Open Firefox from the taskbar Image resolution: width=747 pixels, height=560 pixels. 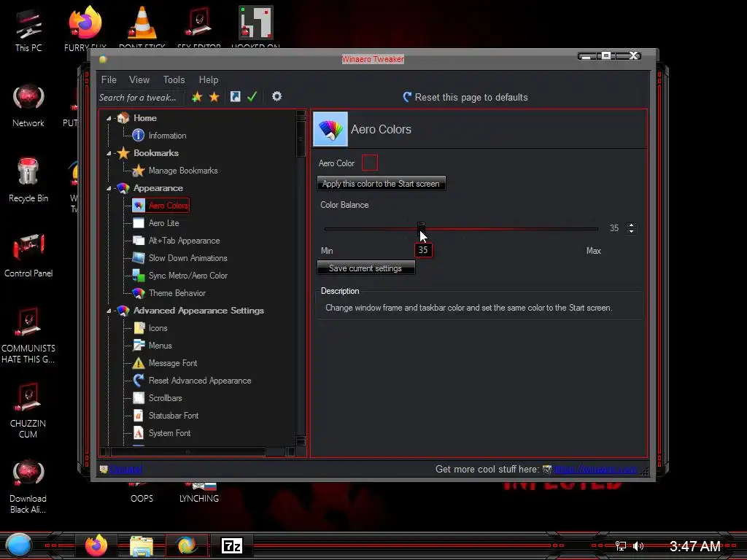(96, 545)
